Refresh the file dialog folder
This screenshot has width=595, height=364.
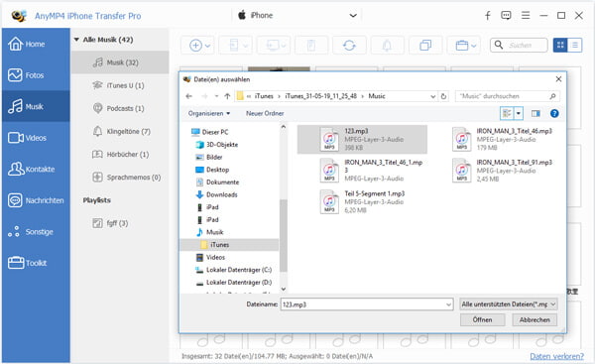point(443,96)
